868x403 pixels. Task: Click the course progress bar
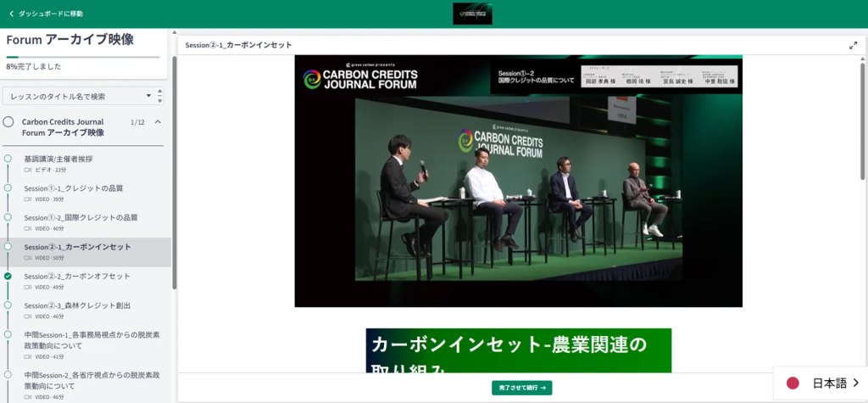point(83,57)
